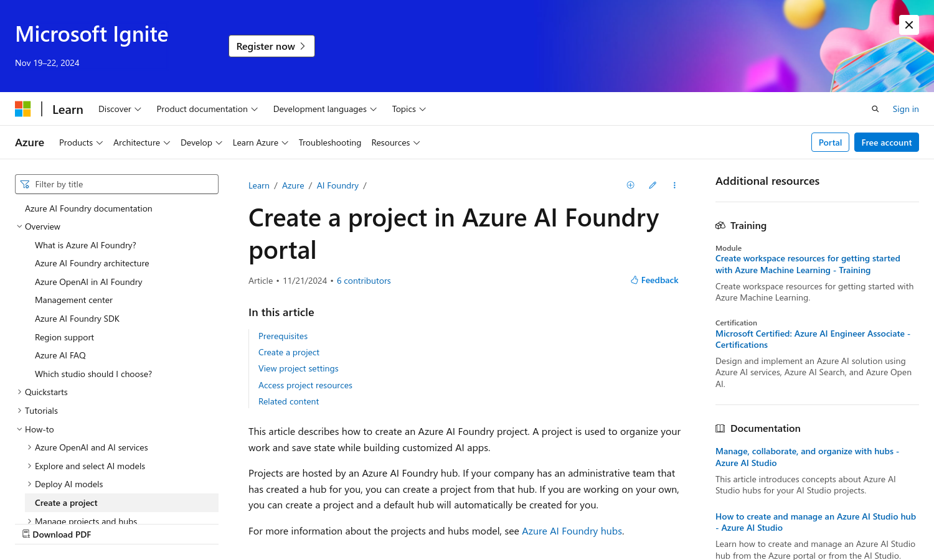Close the Microsoft Ignite banner
Screen dimensions: 934x560
pyautogui.click(x=909, y=25)
